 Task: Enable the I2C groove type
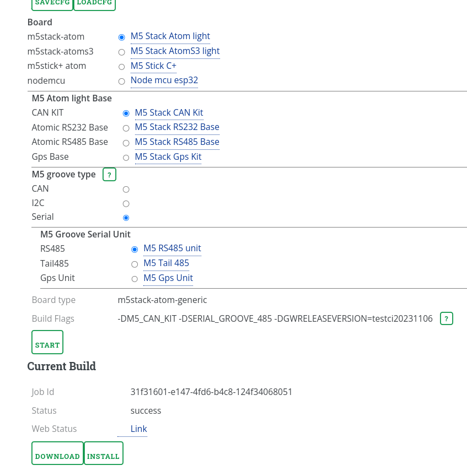(x=126, y=203)
